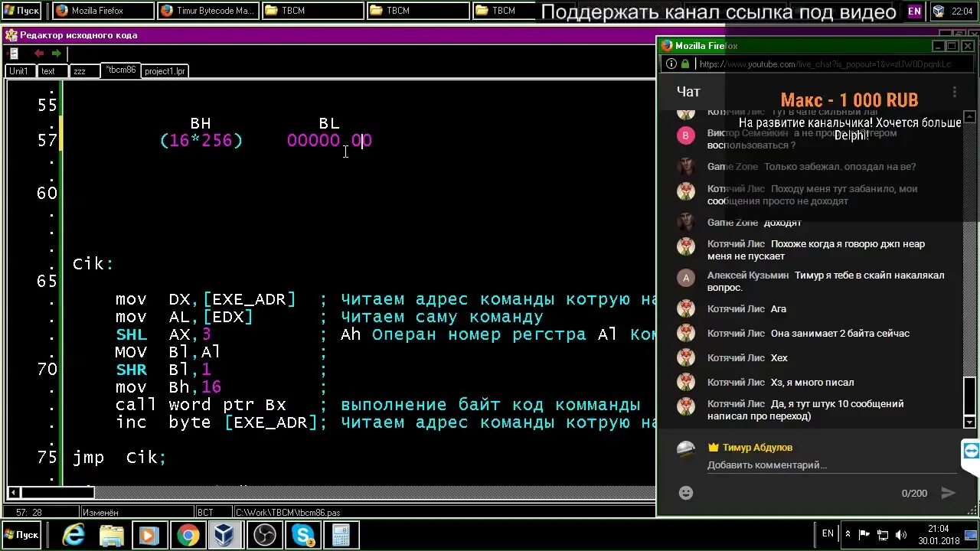Click the editor toolbar document icon
The image size is (980, 551).
point(14,53)
